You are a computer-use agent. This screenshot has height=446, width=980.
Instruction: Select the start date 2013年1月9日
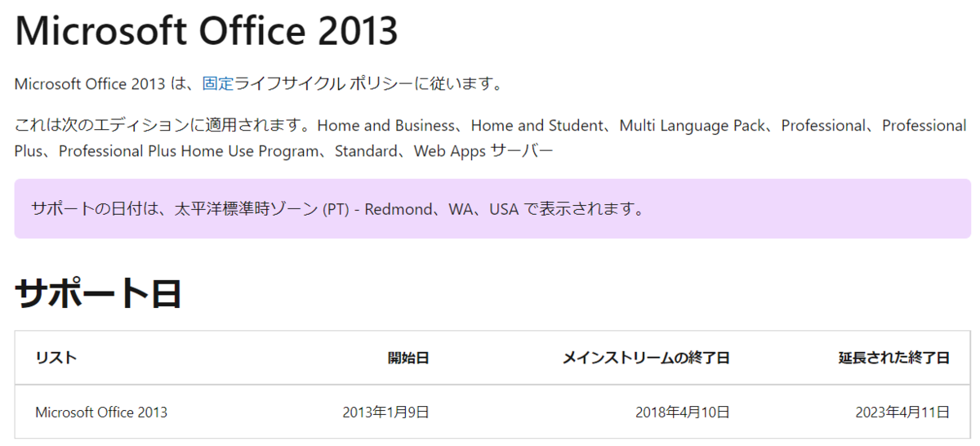click(386, 412)
